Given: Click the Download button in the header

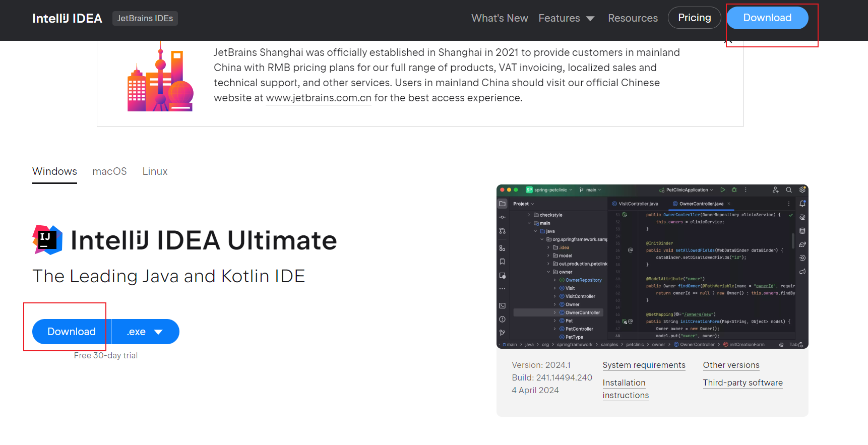Looking at the screenshot, I should pyautogui.click(x=767, y=18).
